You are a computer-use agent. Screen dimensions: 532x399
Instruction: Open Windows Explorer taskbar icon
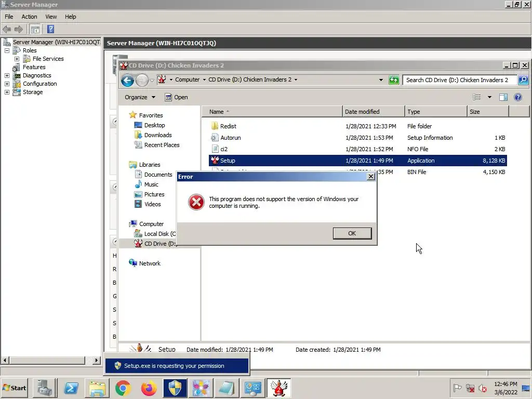(97, 388)
